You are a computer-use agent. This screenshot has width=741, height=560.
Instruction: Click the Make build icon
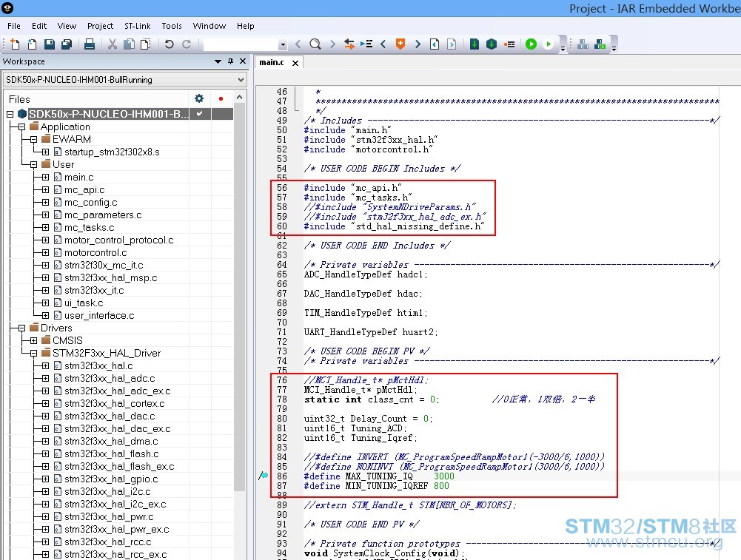pyautogui.click(x=492, y=44)
